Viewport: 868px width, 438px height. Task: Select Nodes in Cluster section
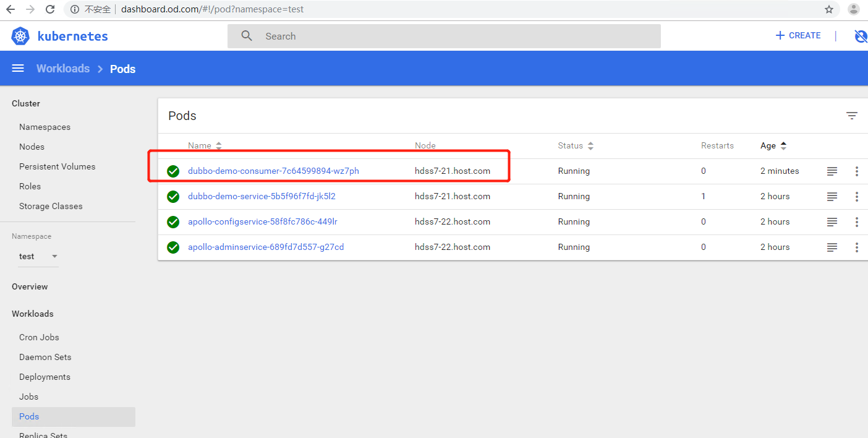click(32, 147)
